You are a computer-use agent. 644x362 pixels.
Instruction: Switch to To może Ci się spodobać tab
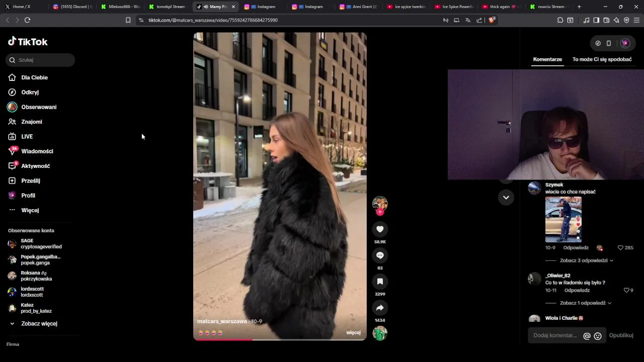pyautogui.click(x=602, y=59)
